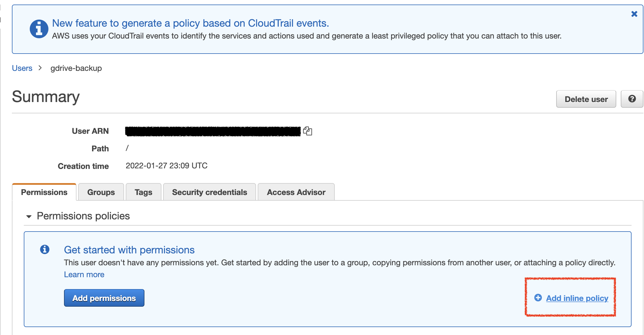Copy the User ARN with the copy icon
The height and width of the screenshot is (335, 644).
(x=308, y=131)
